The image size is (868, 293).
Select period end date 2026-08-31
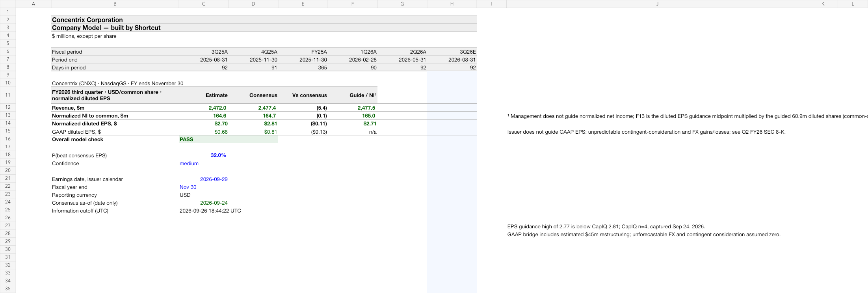pyautogui.click(x=452, y=60)
